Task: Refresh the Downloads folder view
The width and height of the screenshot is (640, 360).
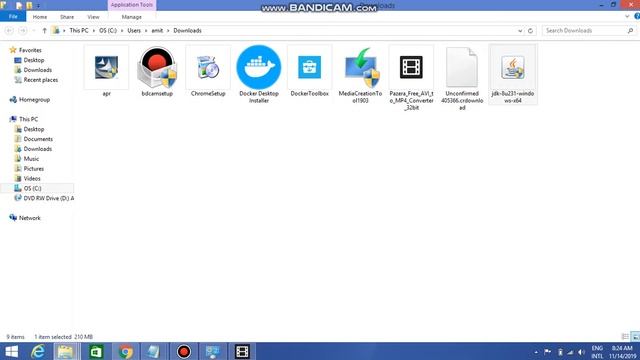Action: point(530,31)
